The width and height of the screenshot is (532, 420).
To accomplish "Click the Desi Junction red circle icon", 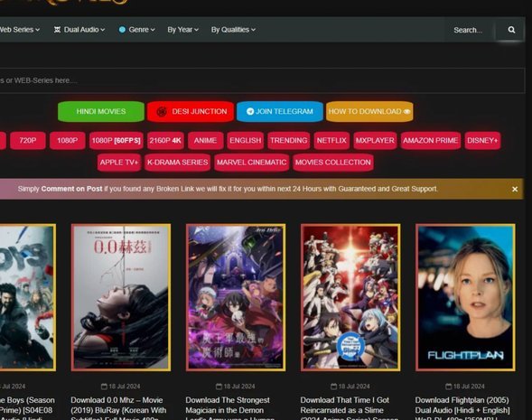I will (x=162, y=111).
